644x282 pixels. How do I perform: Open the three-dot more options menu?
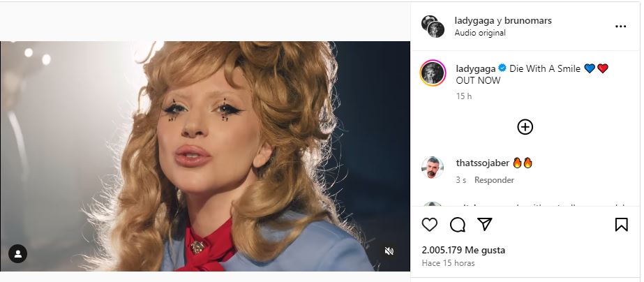[620, 27]
